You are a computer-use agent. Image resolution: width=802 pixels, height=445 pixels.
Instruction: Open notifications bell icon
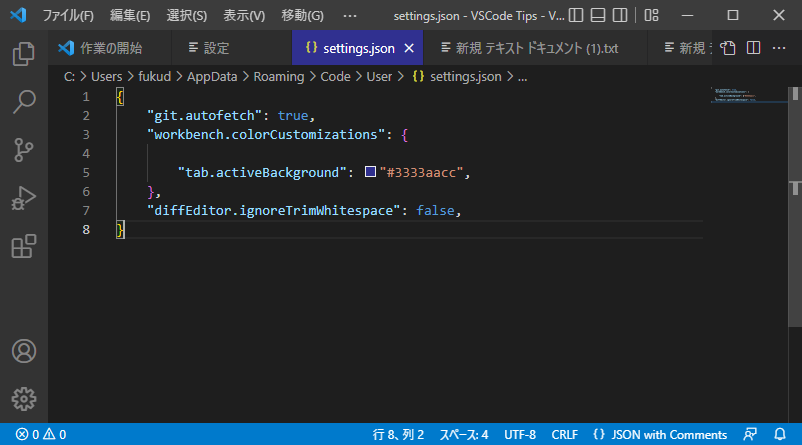780,435
